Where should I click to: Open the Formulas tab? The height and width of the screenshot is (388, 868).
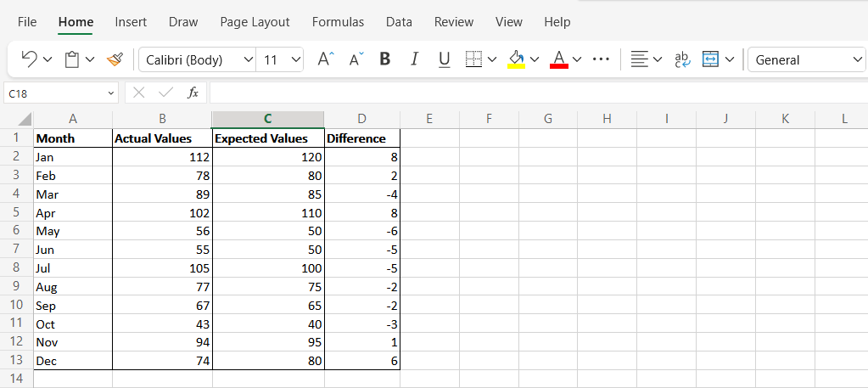339,22
